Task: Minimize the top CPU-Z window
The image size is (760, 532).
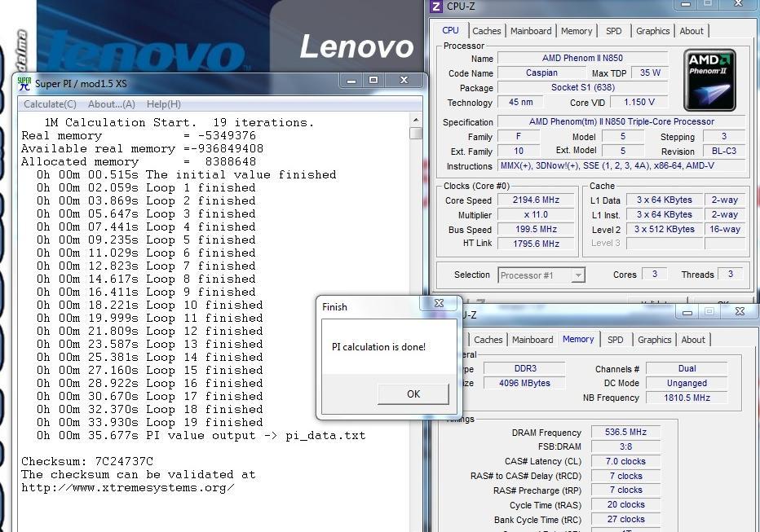Action: point(686,4)
